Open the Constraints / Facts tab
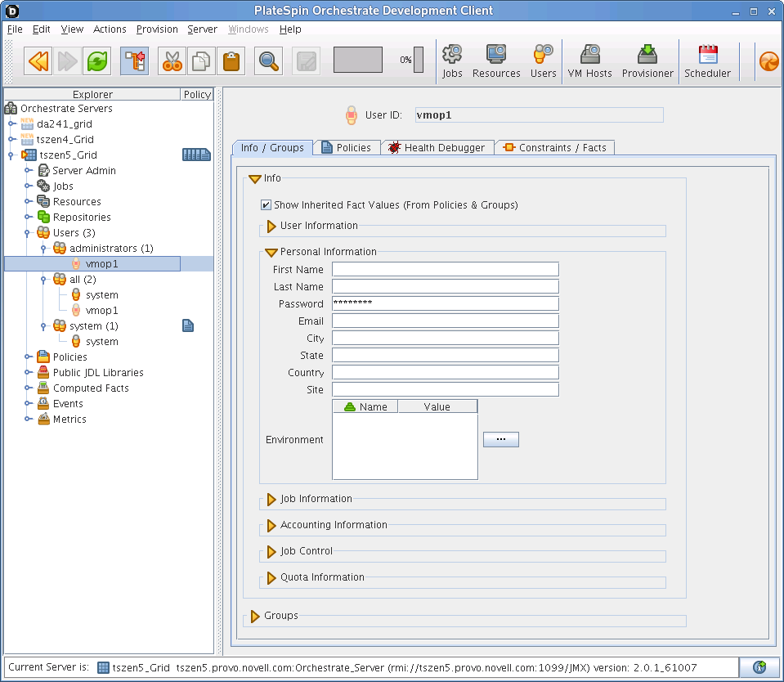 pos(554,148)
